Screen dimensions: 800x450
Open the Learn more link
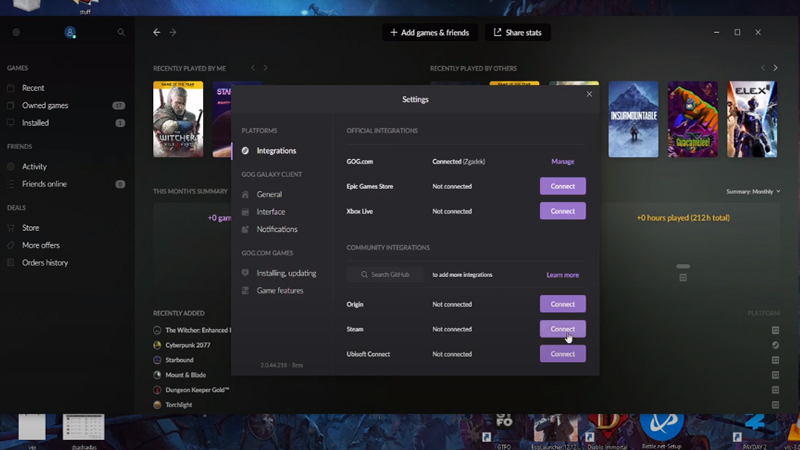pyautogui.click(x=562, y=275)
